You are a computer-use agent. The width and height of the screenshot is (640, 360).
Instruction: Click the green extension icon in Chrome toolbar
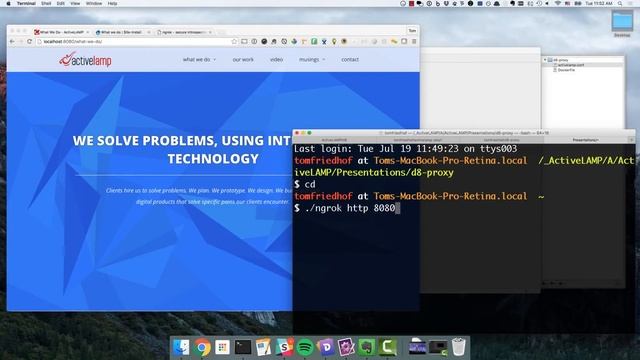pos(314,42)
